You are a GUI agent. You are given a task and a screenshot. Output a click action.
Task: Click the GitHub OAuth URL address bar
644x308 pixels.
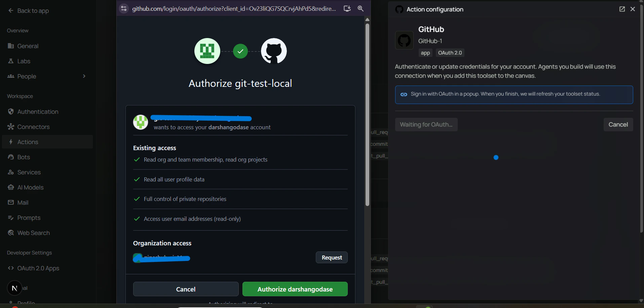[234, 8]
